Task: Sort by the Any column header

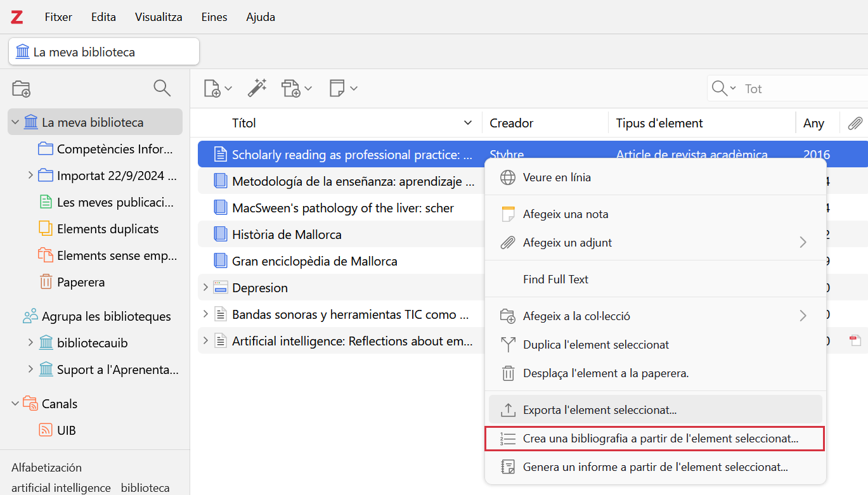Action: pyautogui.click(x=817, y=123)
